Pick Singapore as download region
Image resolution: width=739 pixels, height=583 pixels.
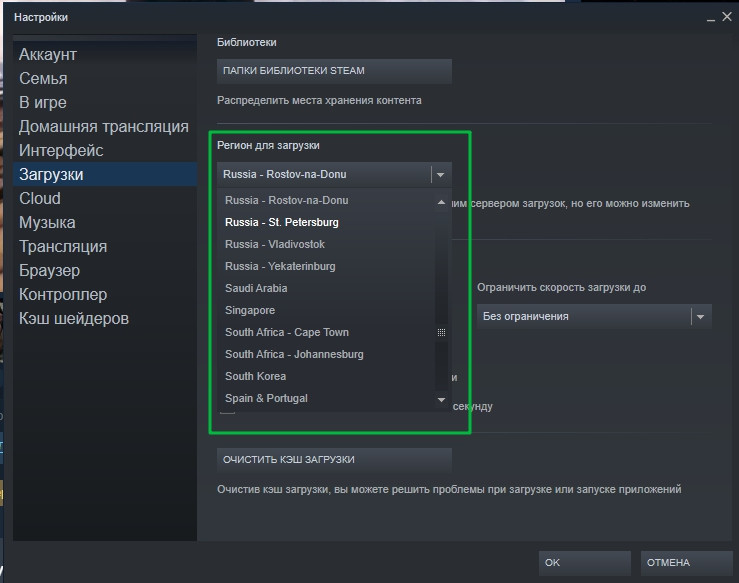(250, 310)
